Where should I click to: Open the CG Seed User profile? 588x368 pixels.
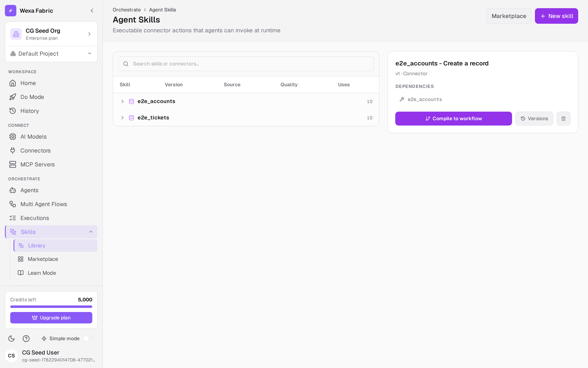pyautogui.click(x=51, y=356)
